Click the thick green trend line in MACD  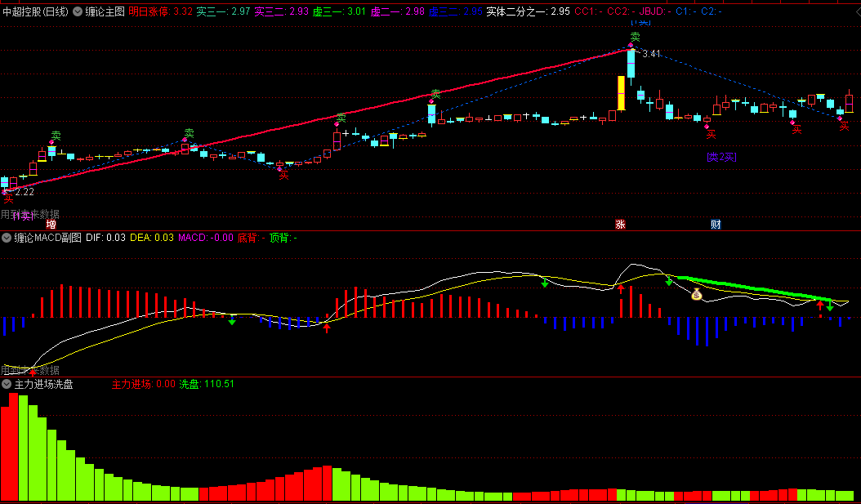coord(755,289)
